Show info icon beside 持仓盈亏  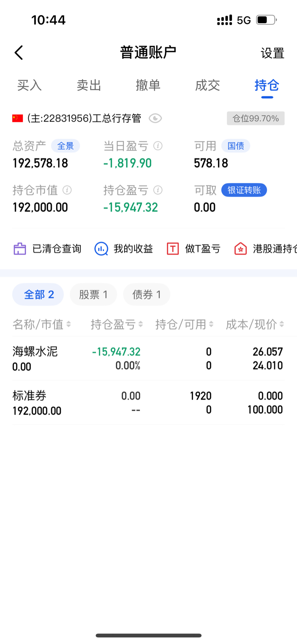click(x=157, y=190)
